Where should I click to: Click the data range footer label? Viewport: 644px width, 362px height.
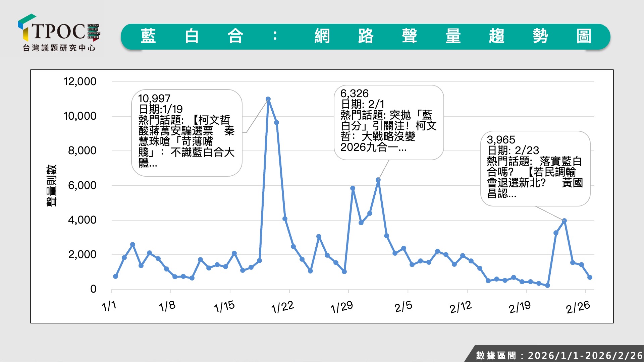point(558,355)
